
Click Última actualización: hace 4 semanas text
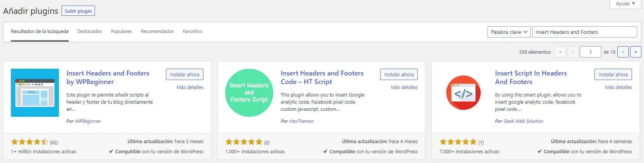click(x=591, y=142)
